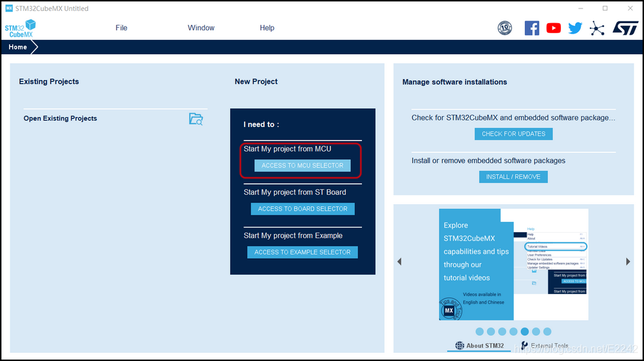Click the External Tools wrench icon
This screenshot has width=644, height=361.
524,345
